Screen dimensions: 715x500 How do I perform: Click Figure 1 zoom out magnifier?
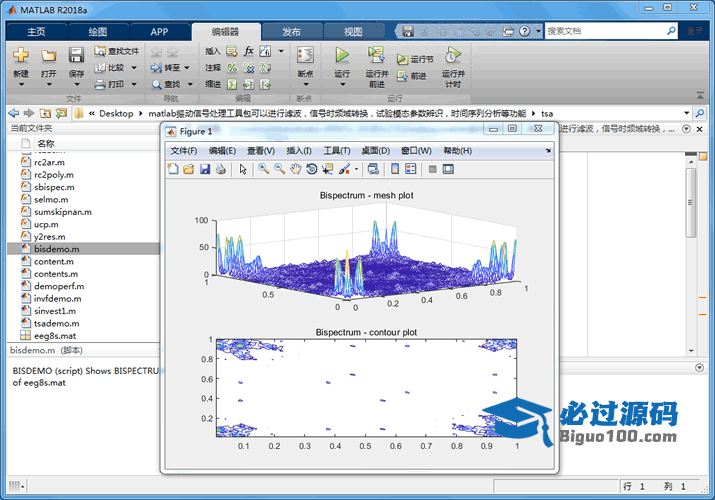click(x=280, y=169)
